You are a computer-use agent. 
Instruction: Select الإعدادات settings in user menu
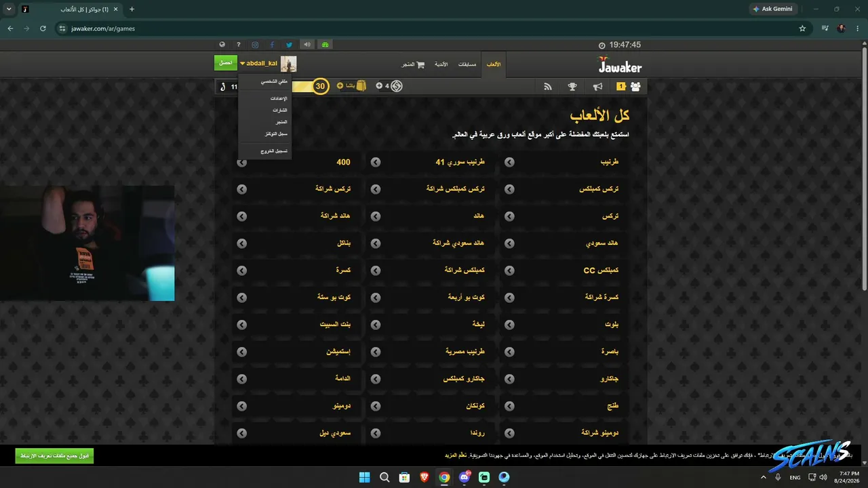click(279, 98)
